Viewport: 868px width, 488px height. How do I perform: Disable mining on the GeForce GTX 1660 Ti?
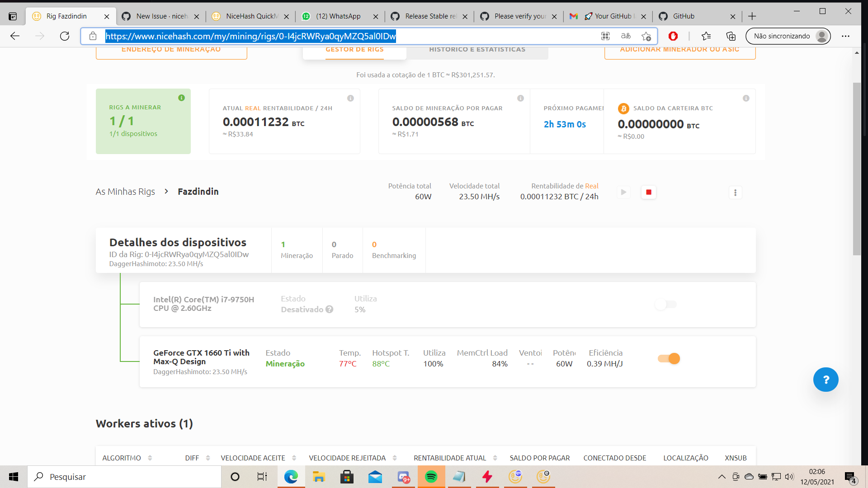click(x=669, y=358)
